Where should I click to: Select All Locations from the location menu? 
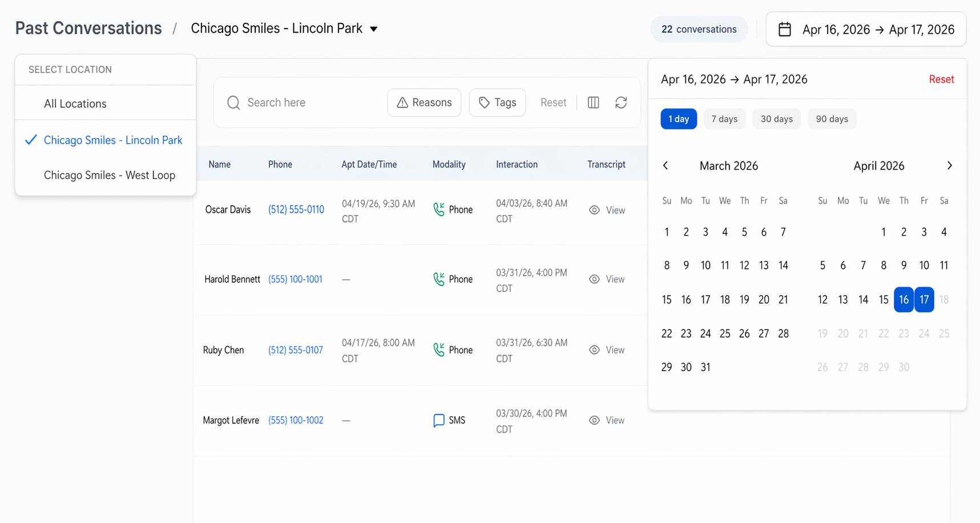75,103
